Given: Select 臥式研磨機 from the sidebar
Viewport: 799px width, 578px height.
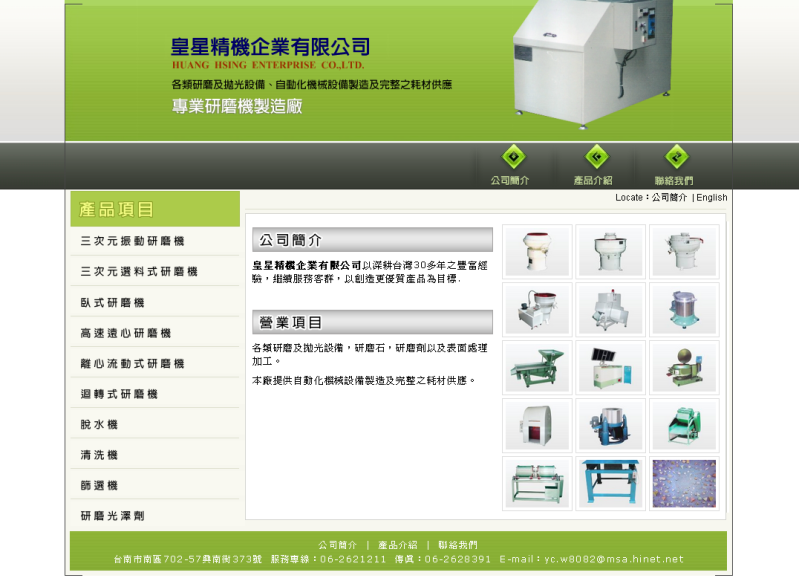Looking at the screenshot, I should click(x=113, y=303).
